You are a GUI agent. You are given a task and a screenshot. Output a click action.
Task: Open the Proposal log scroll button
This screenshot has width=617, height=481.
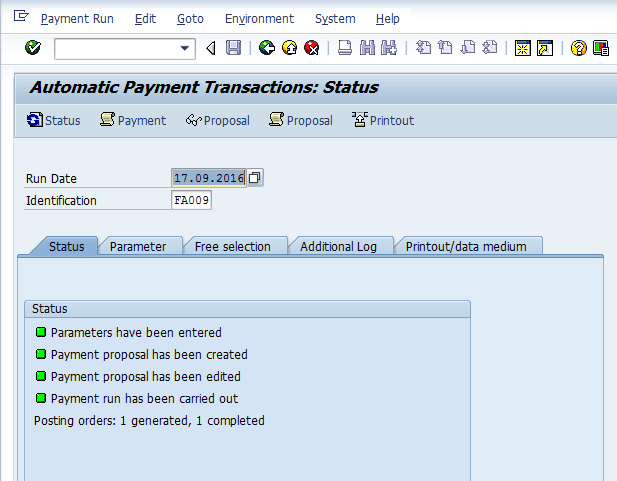301,120
